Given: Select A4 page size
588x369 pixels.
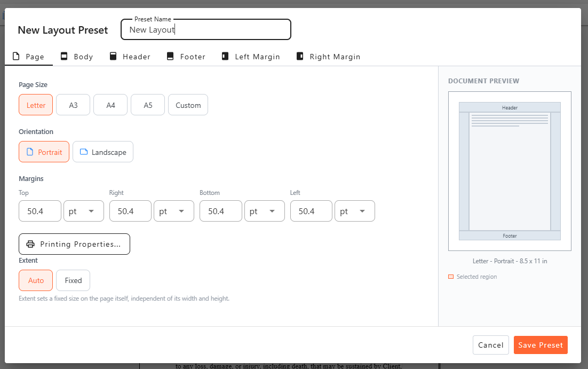Looking at the screenshot, I should [110, 105].
